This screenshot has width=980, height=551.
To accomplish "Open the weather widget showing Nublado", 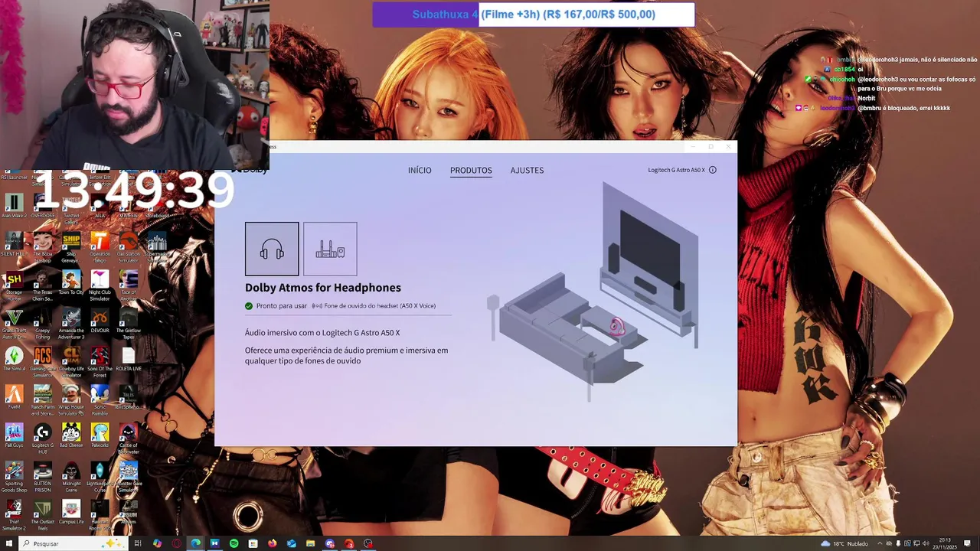I will coord(844,543).
